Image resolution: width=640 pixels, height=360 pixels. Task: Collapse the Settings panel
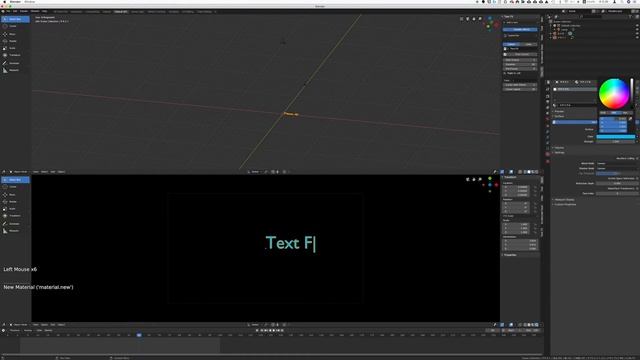(559, 153)
